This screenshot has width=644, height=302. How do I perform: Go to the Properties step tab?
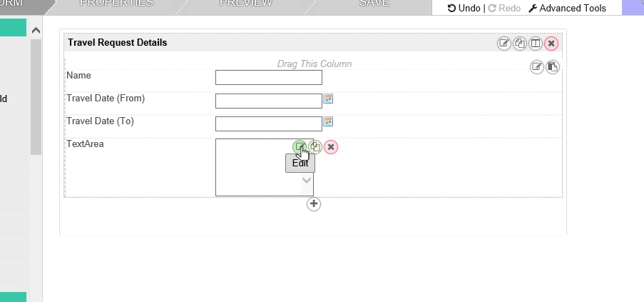pos(116,4)
